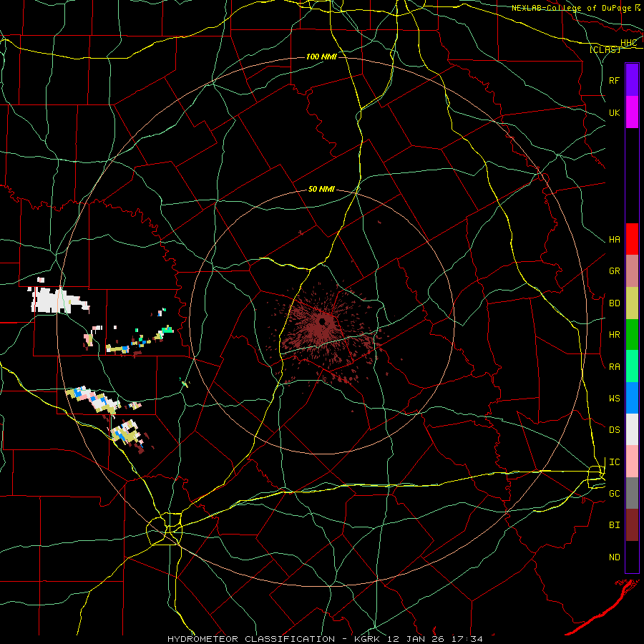Click the 100 NMI range ring label
Viewport: 644px width, 644px height.
point(321,57)
